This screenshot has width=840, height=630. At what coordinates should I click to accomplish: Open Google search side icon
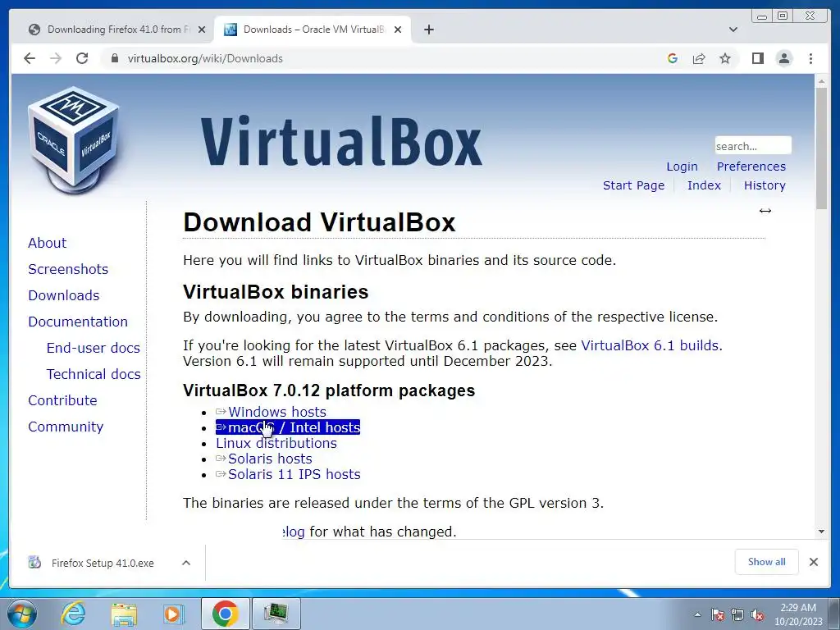[673, 58]
